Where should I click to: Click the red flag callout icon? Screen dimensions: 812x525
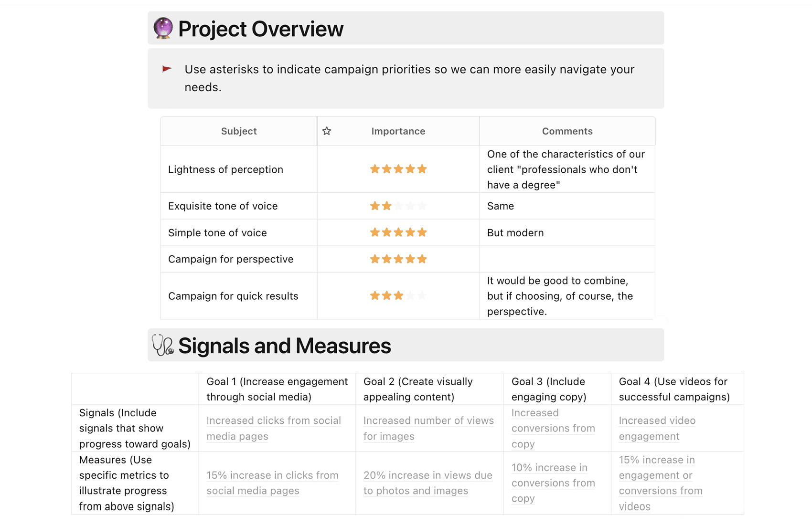coord(167,69)
